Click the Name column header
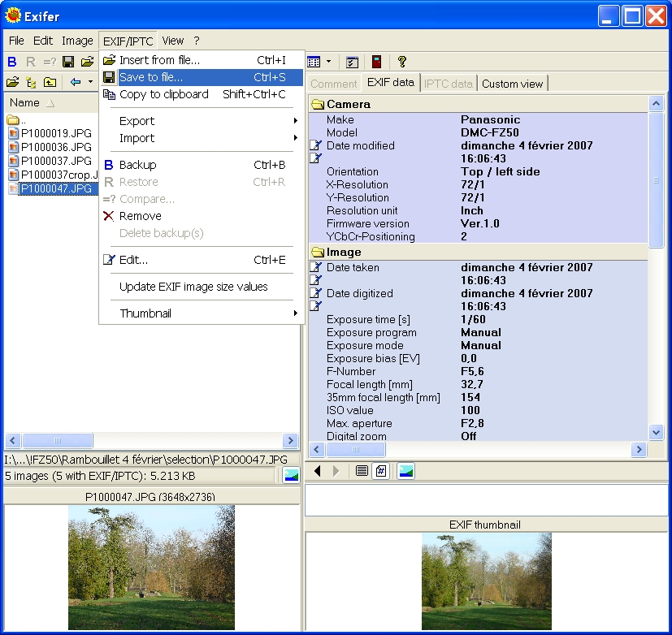Screen dimensions: 672x635 coord(24,103)
